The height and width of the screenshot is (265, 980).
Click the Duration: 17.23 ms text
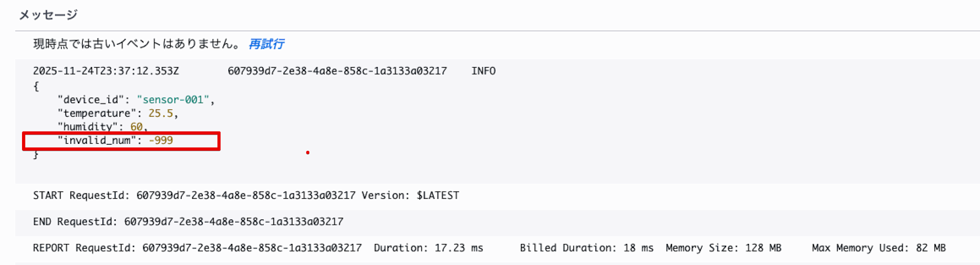point(428,248)
